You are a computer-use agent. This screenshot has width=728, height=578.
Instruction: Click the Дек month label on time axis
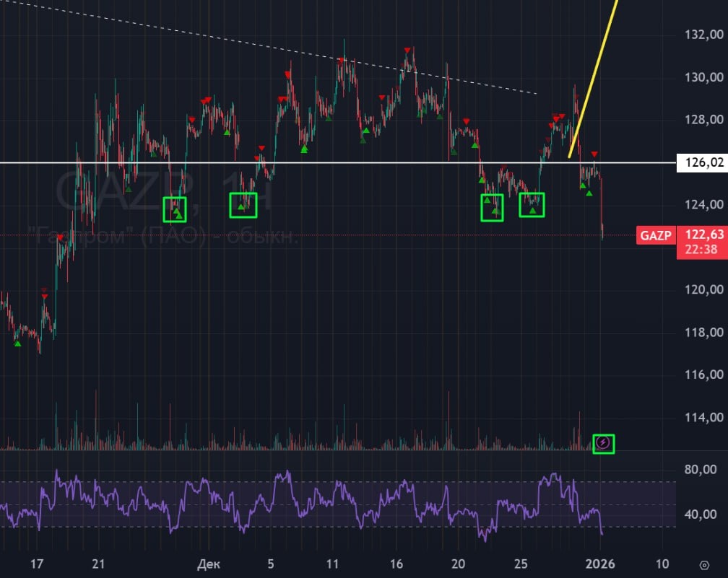click(209, 564)
